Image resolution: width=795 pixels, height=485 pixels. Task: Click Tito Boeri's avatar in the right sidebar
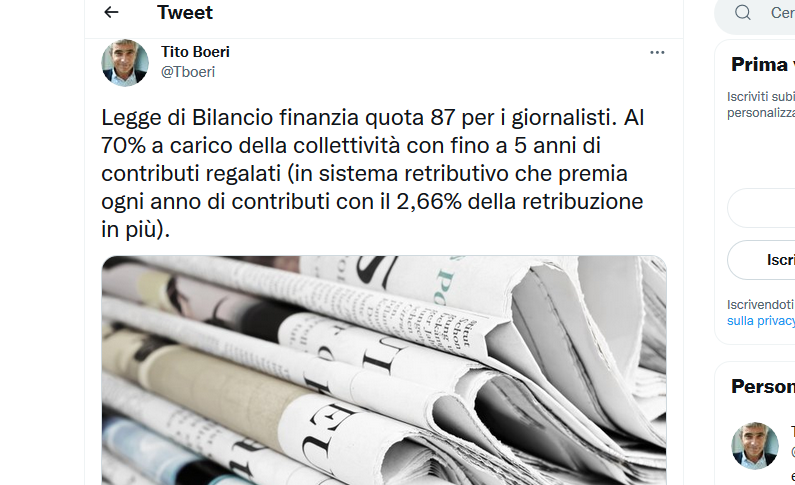(755, 445)
